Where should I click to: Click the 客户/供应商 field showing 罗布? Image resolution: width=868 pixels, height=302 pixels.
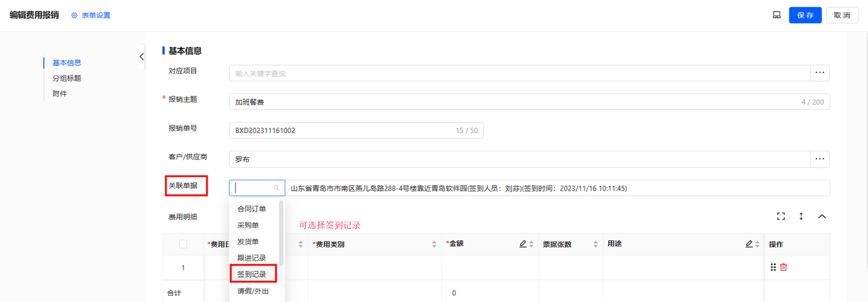coord(519,159)
